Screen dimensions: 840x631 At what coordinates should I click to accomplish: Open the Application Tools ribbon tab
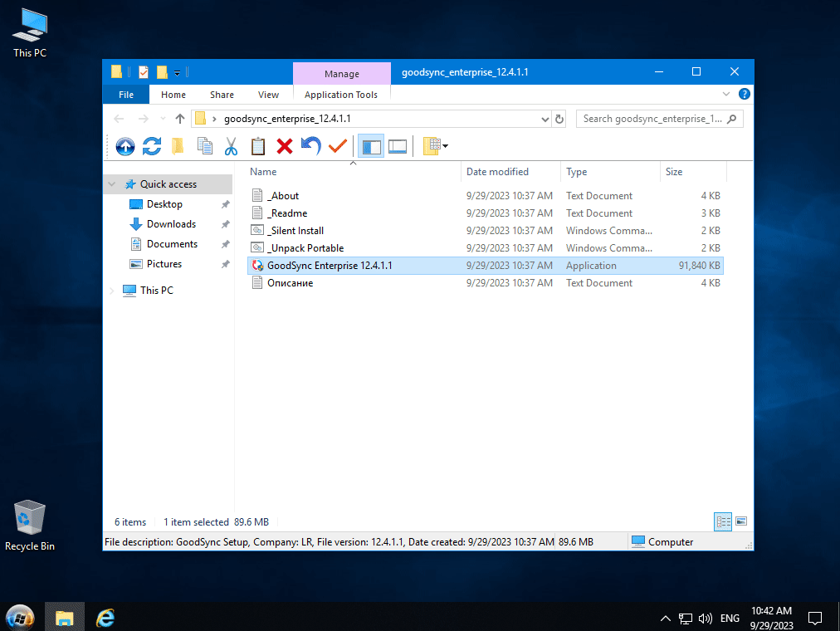[340, 95]
